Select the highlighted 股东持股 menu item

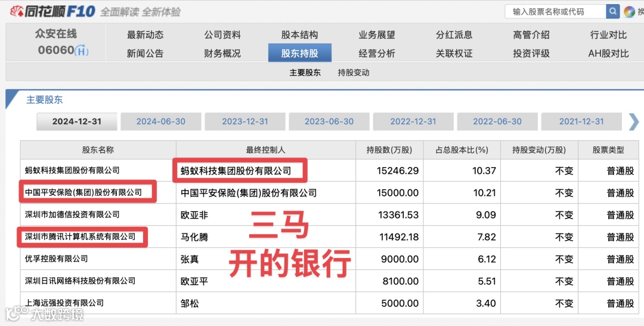[300, 53]
